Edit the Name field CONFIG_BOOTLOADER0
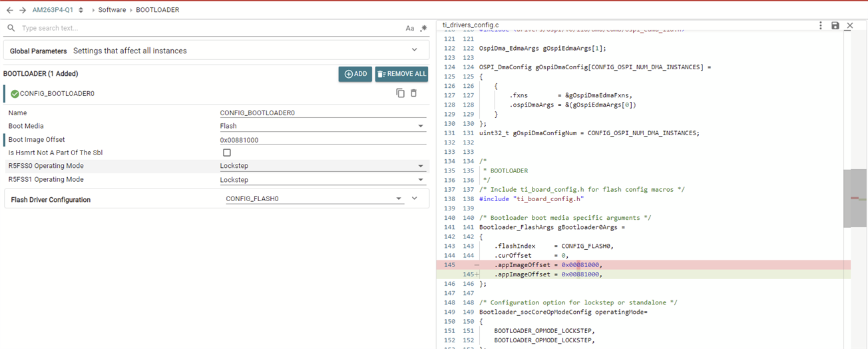This screenshot has height=349, width=868. pyautogui.click(x=323, y=113)
